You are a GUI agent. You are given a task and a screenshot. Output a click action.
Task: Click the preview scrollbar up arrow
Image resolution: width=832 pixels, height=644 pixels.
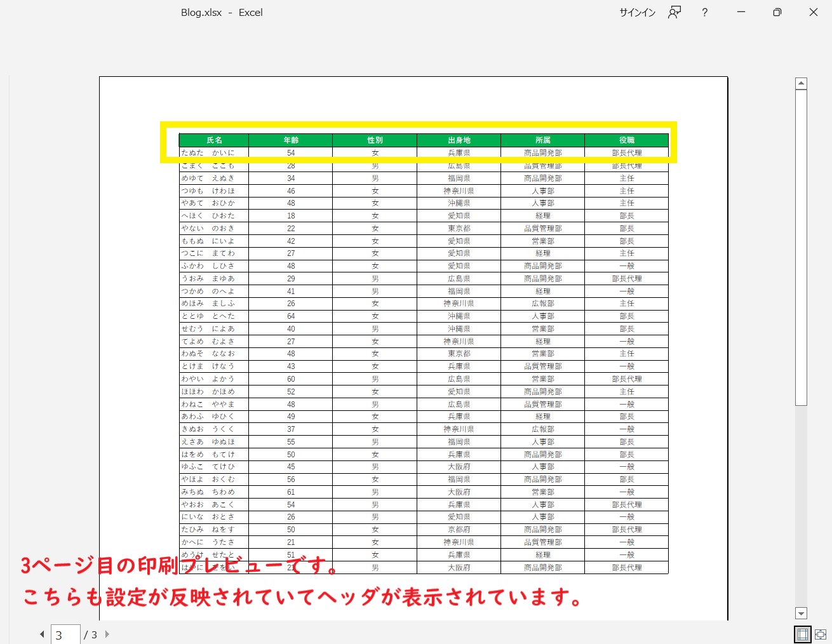click(801, 83)
